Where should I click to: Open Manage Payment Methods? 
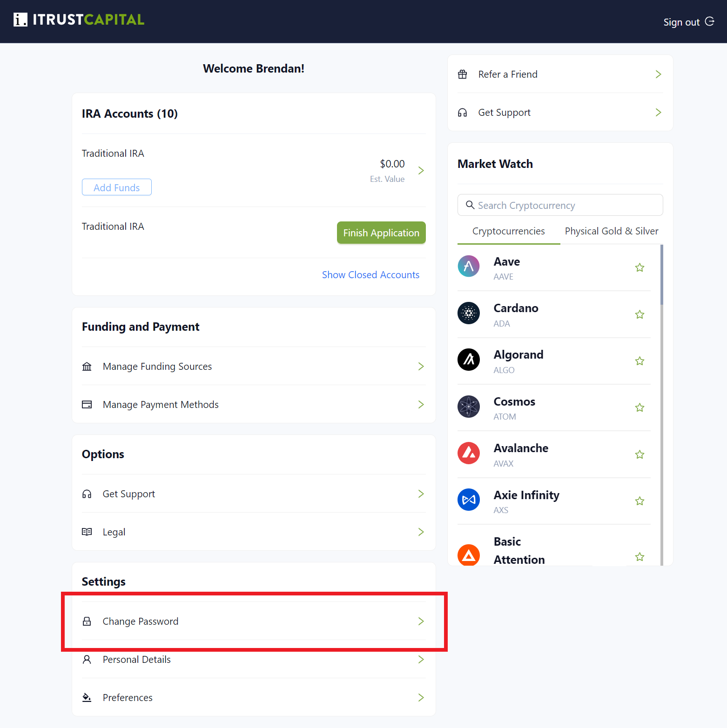click(254, 405)
